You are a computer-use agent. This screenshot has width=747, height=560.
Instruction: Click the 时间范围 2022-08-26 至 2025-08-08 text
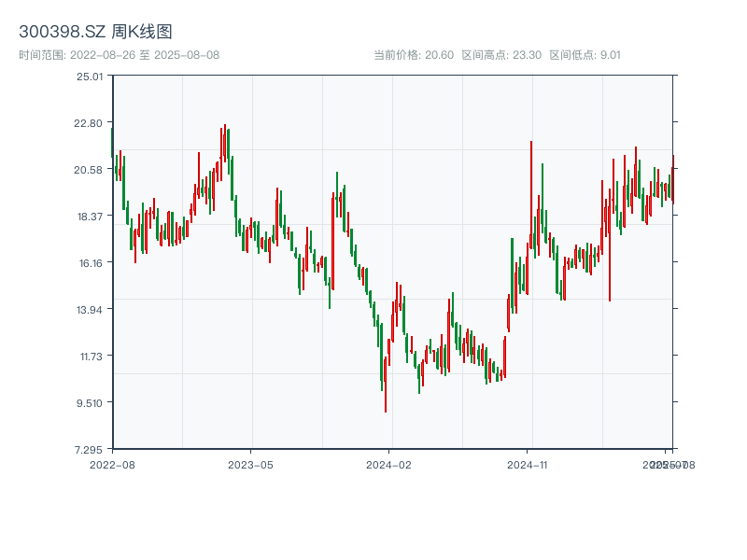click(120, 55)
